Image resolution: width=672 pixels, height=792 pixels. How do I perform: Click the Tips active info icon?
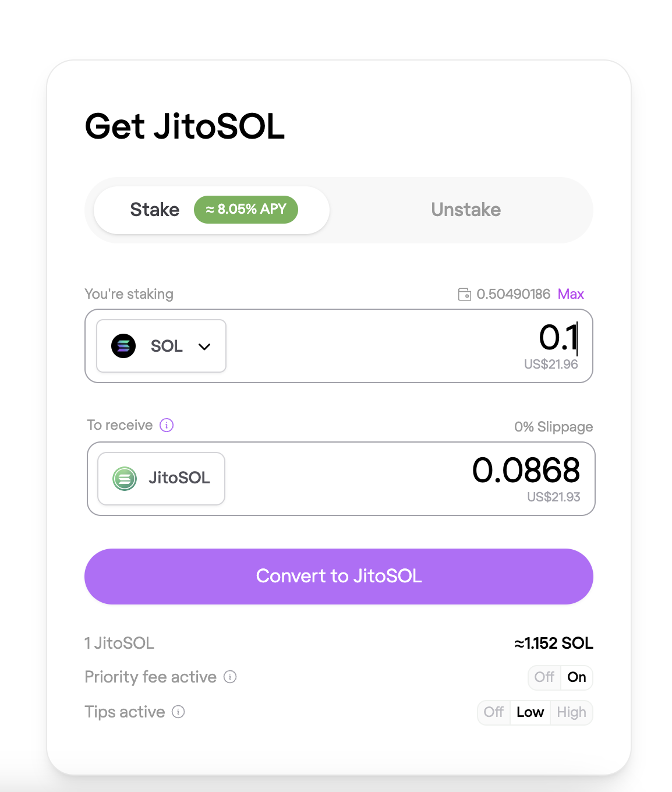[179, 712]
